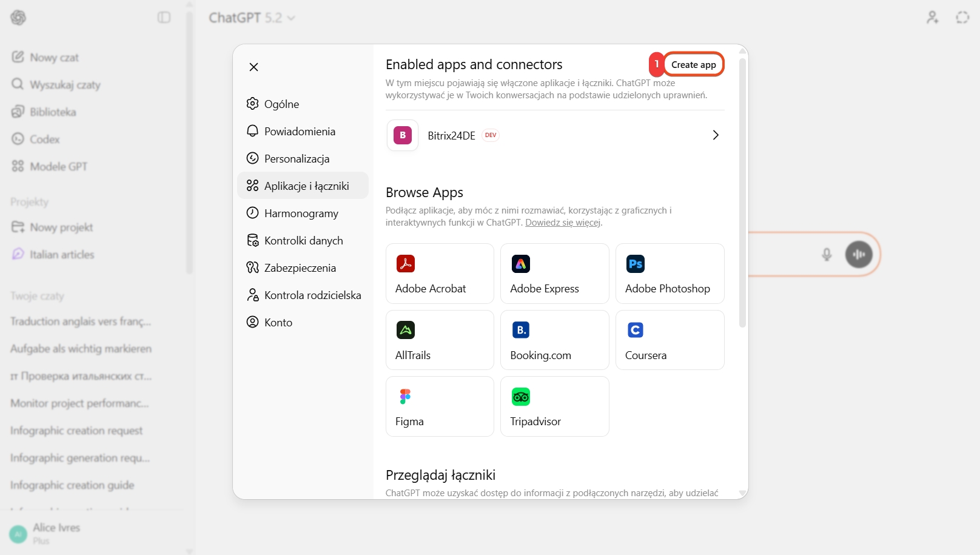Select the Coursera app icon
Image resolution: width=980 pixels, height=555 pixels.
tap(636, 330)
